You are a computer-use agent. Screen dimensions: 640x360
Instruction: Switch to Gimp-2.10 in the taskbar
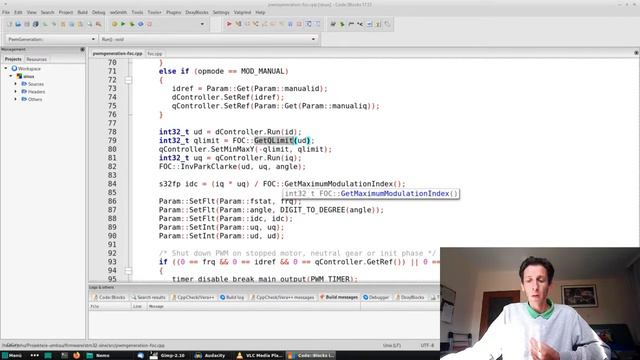[x=168, y=356]
